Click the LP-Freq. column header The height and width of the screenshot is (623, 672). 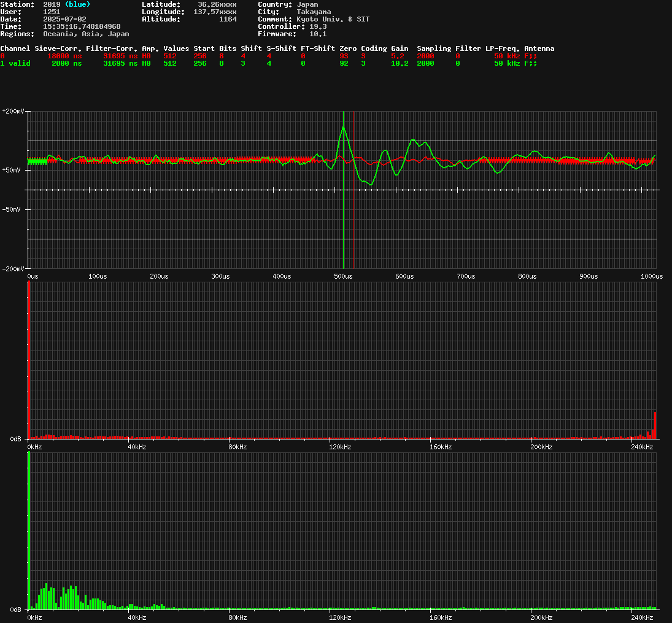502,48
